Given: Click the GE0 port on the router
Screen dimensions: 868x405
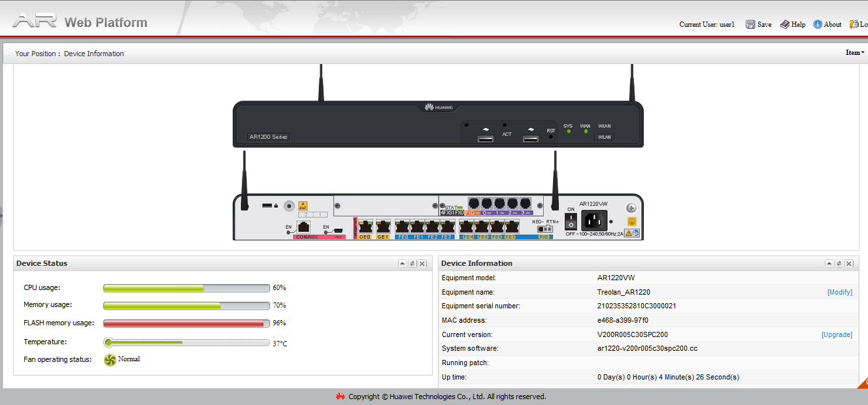Looking at the screenshot, I should (x=365, y=227).
